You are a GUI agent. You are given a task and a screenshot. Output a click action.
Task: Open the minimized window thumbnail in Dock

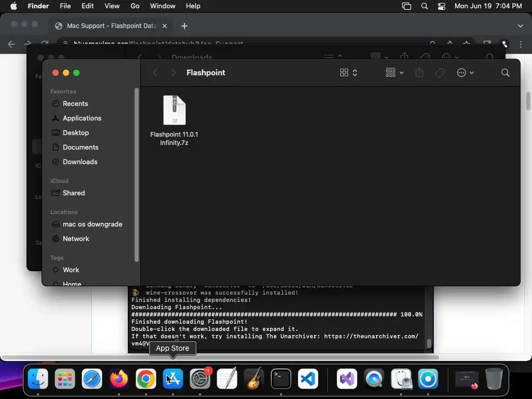467,379
